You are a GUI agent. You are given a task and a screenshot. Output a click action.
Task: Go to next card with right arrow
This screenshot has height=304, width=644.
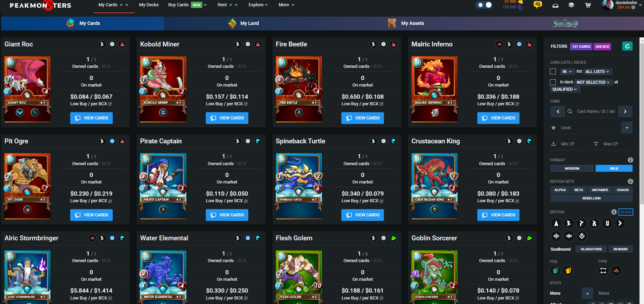(x=625, y=111)
